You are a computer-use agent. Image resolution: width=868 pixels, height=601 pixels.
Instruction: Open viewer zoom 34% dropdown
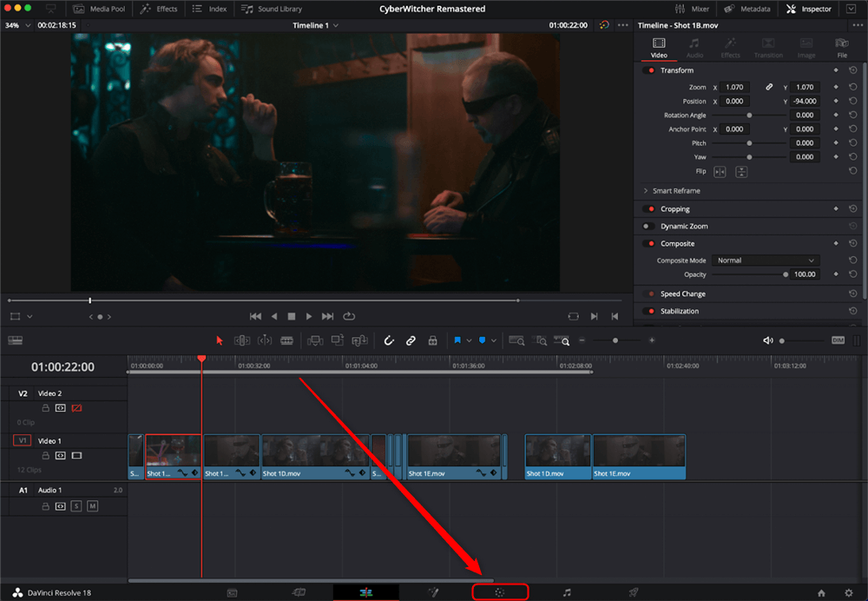pyautogui.click(x=28, y=25)
